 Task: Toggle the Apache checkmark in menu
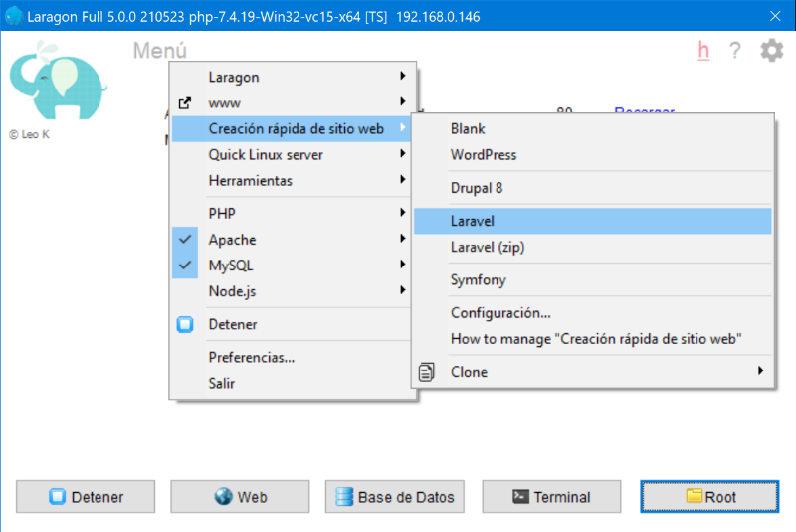pos(185,240)
